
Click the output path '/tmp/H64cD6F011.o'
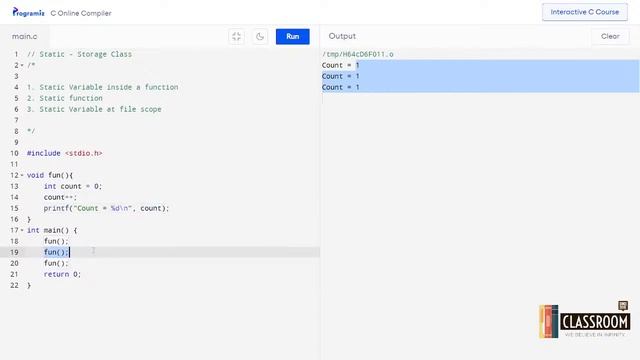pyautogui.click(x=358, y=54)
